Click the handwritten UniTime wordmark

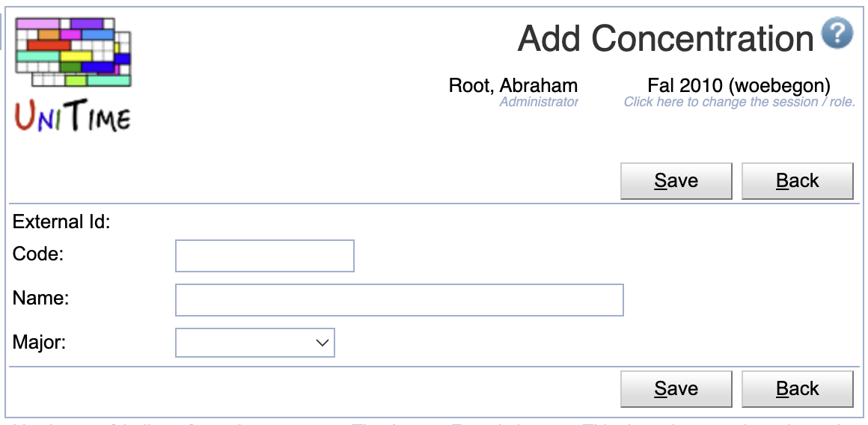(x=73, y=116)
